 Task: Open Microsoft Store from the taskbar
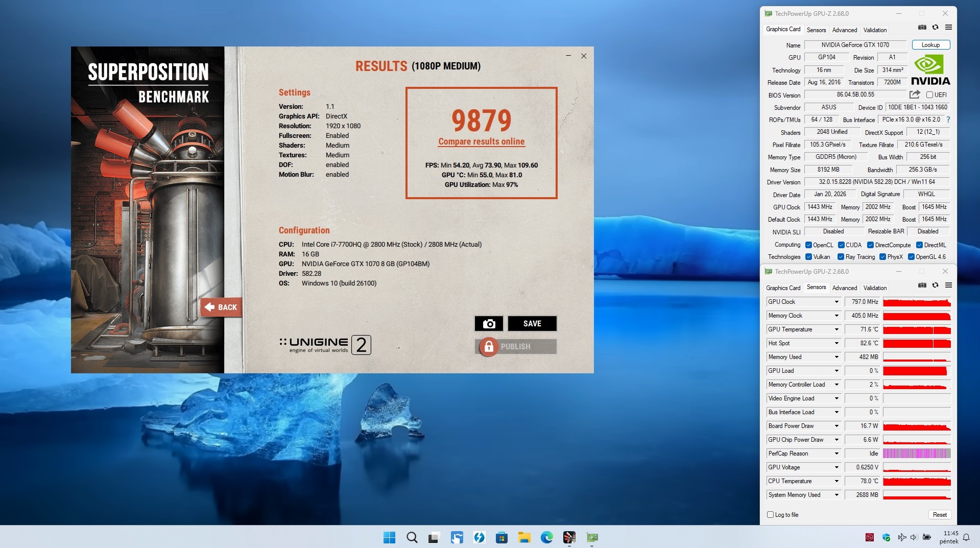point(501,537)
